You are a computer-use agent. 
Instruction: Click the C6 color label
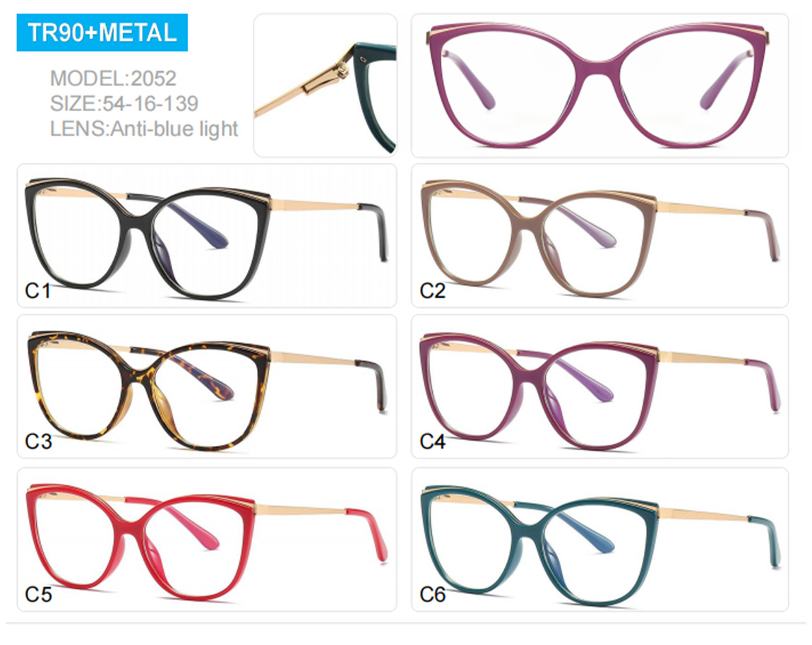tap(432, 594)
